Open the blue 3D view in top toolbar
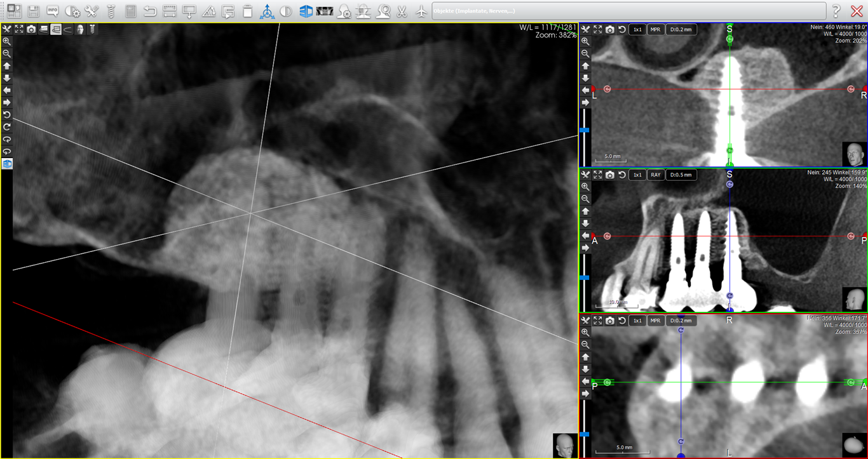This screenshot has width=868, height=459. [x=306, y=11]
